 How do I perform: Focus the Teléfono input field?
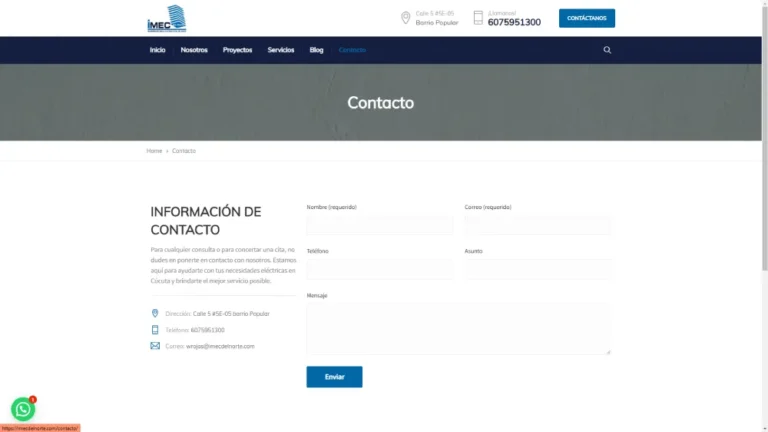(380, 269)
